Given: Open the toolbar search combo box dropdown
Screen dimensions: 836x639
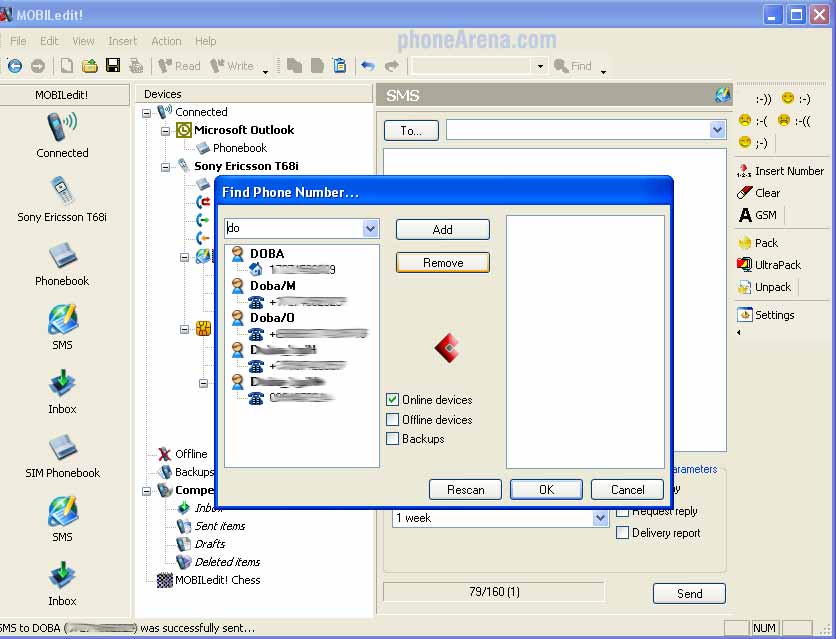Looking at the screenshot, I should click(x=540, y=66).
